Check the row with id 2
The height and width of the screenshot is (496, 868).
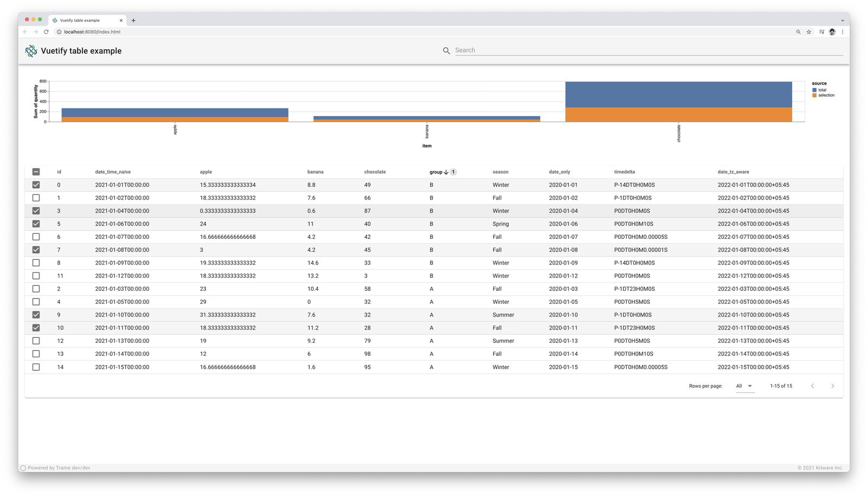point(36,289)
